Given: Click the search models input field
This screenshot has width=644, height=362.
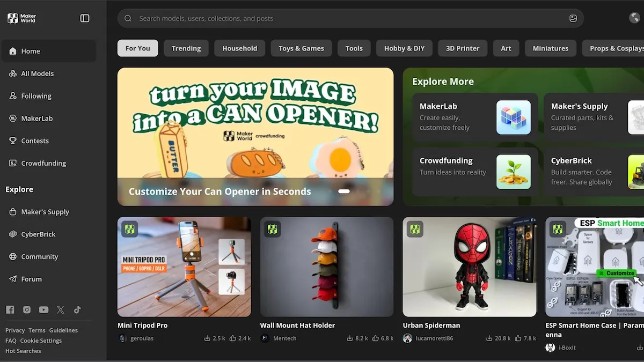Looking at the screenshot, I should (350, 18).
